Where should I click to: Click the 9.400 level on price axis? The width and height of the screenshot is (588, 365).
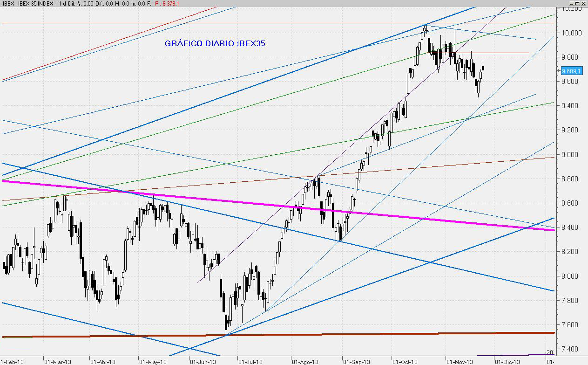pos(571,106)
